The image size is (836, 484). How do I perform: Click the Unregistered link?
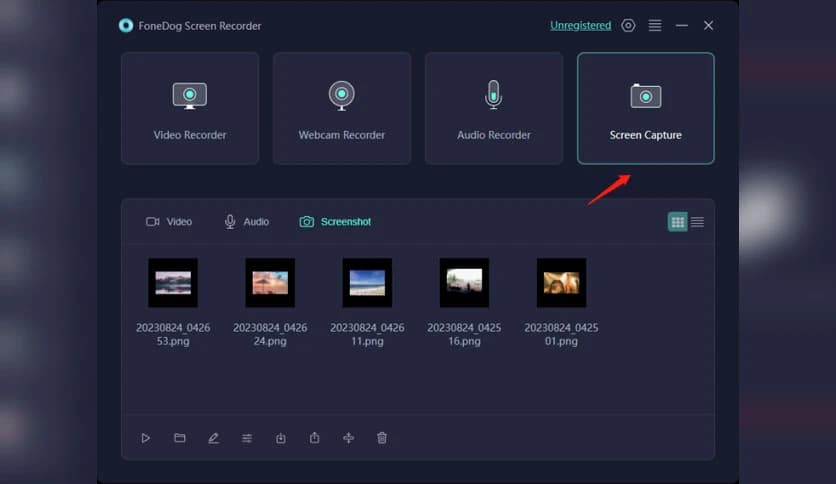point(581,26)
